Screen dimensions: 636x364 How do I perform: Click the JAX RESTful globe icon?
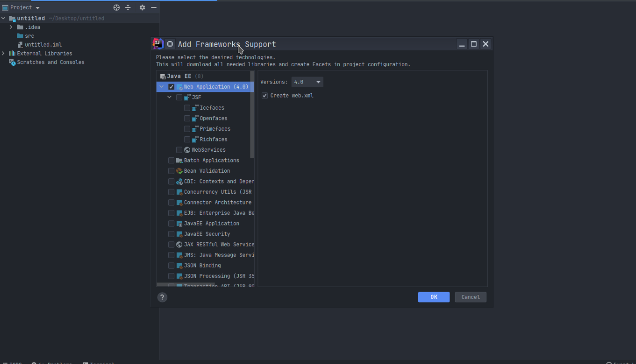click(x=179, y=244)
